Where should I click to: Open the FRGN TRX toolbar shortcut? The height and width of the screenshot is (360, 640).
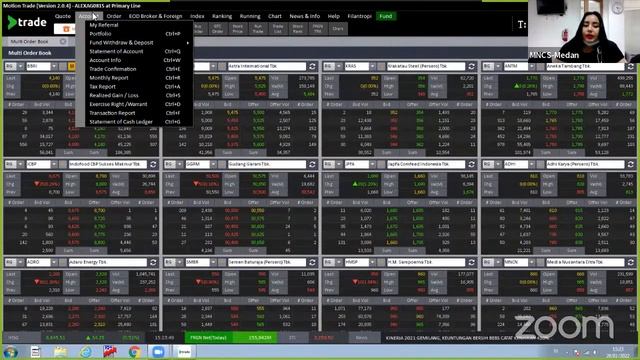click(x=318, y=29)
